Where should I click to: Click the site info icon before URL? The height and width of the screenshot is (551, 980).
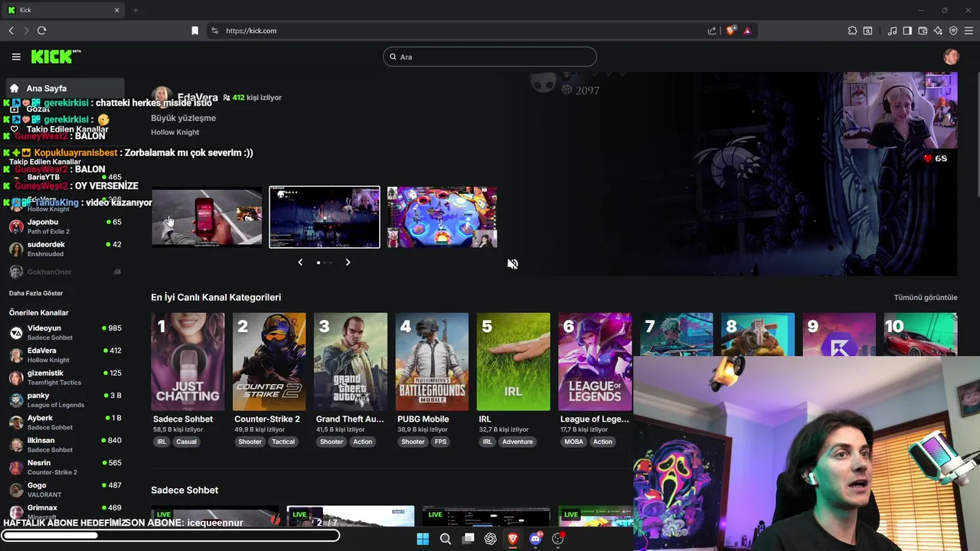click(x=214, y=31)
